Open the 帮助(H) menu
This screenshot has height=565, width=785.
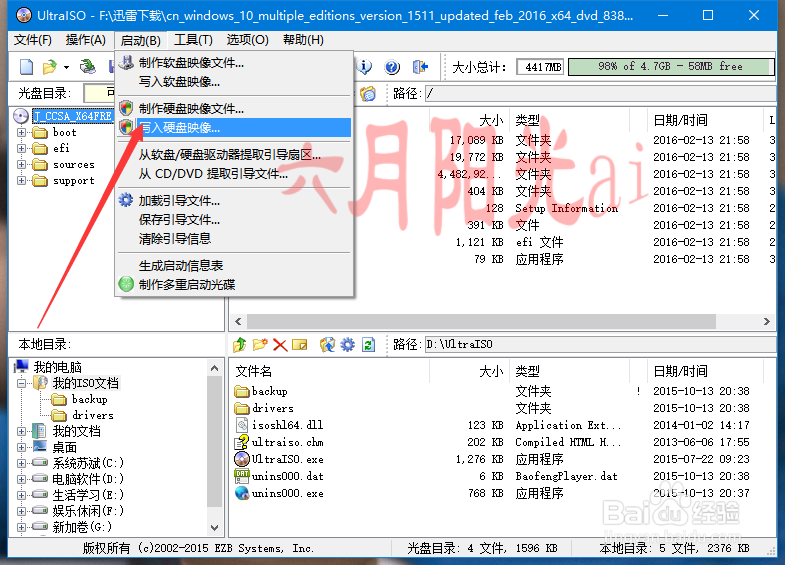coord(303,40)
